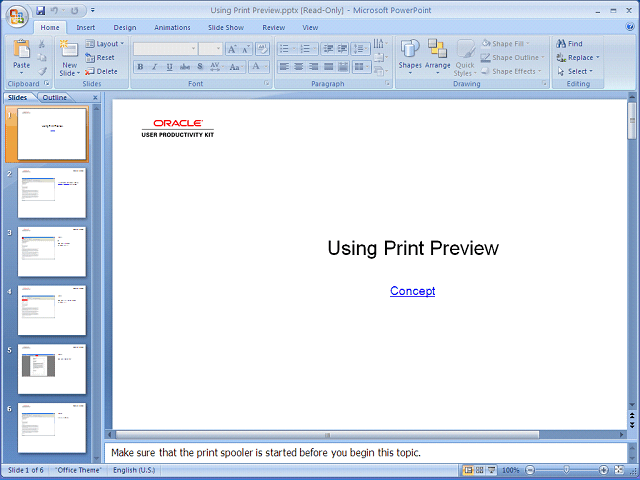Click the Paste clipboard icon
Screen dimensions: 640x480
click(x=21, y=49)
